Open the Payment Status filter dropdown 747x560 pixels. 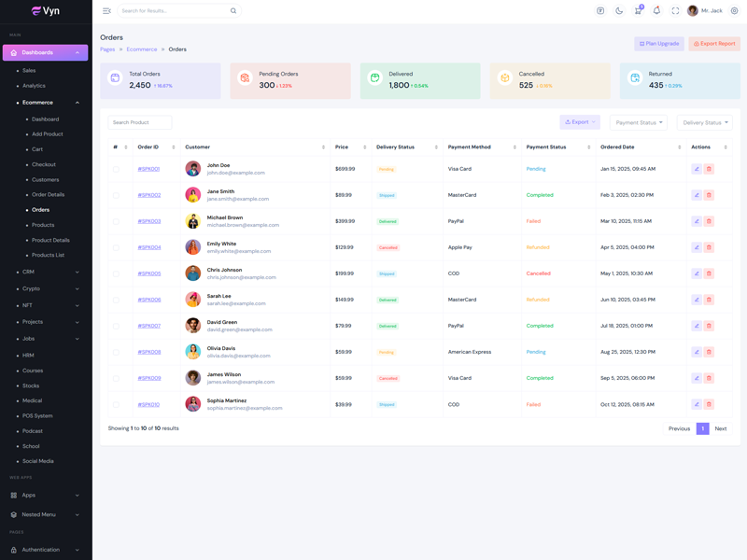click(639, 122)
